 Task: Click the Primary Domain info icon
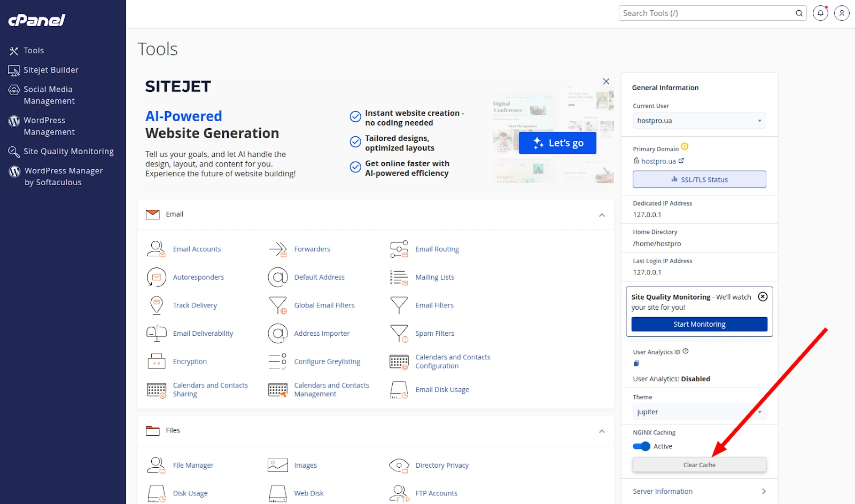685,147
